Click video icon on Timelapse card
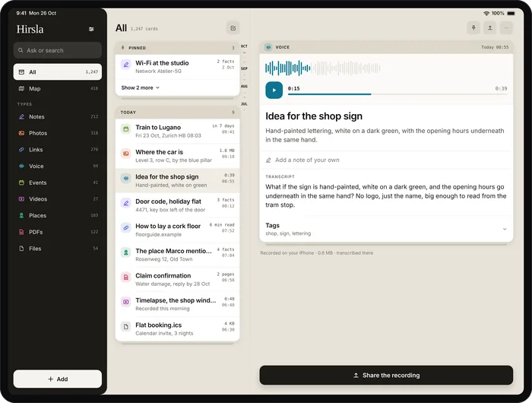Image resolution: width=532 pixels, height=403 pixels. click(126, 302)
